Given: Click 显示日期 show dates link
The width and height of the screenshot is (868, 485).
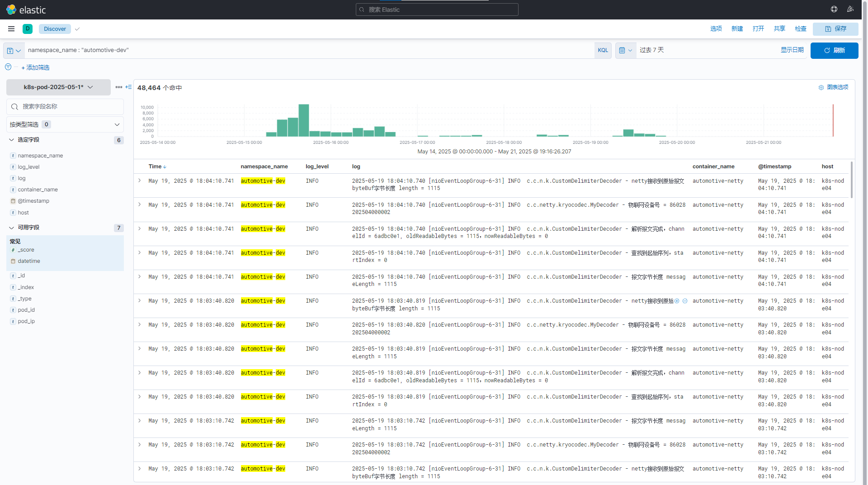Looking at the screenshot, I should point(792,50).
